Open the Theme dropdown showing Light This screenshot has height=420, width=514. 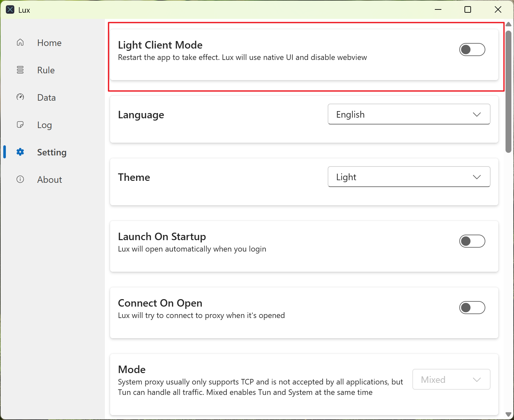click(x=409, y=177)
